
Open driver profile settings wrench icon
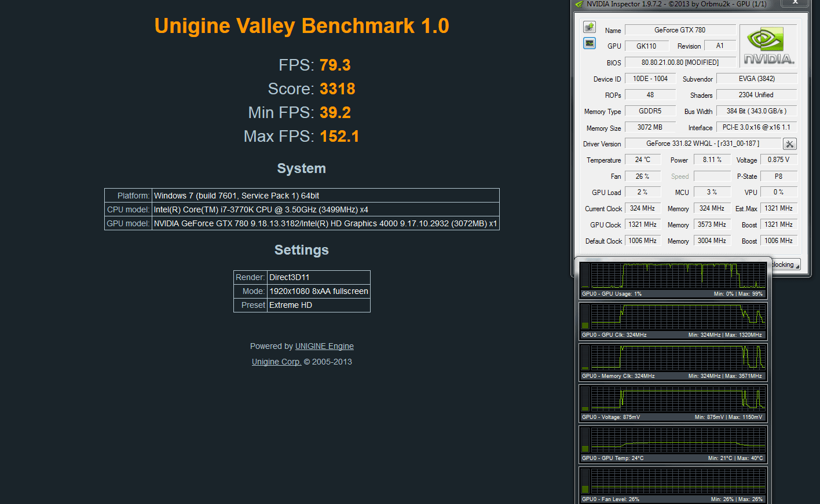point(790,144)
